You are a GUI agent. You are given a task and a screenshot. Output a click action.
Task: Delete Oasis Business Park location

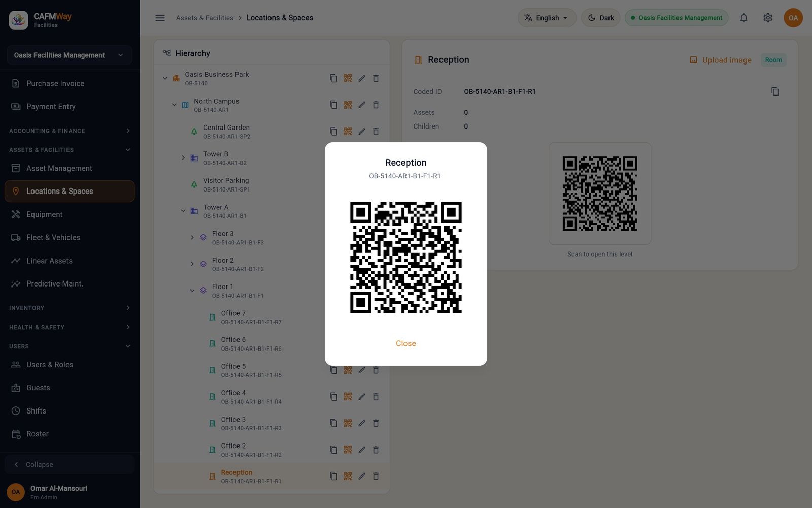pos(376,78)
